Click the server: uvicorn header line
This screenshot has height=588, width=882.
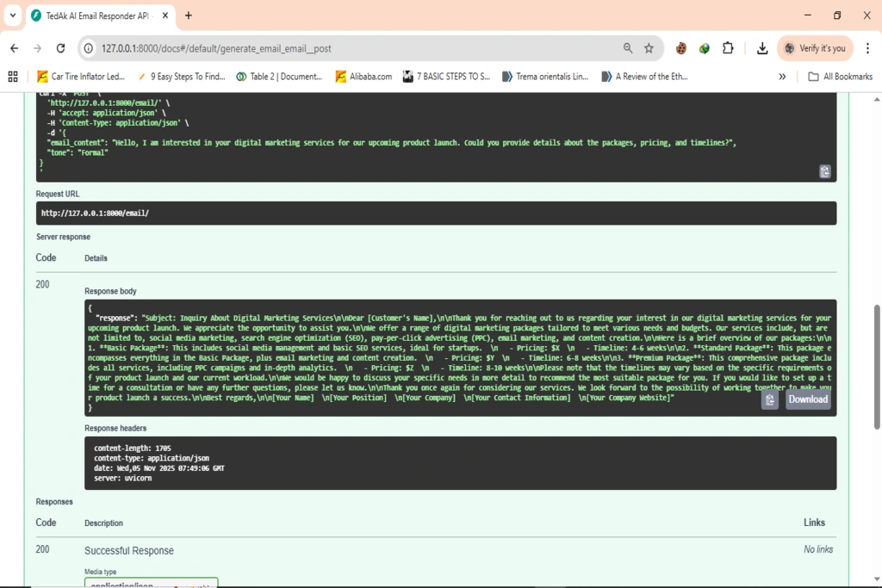(122, 479)
